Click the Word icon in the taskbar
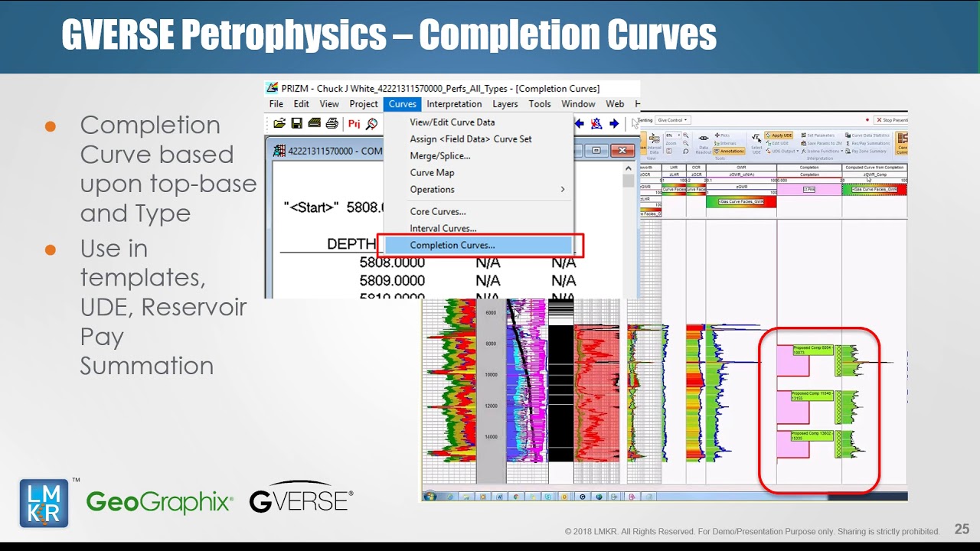The image size is (980, 551). pos(499,497)
